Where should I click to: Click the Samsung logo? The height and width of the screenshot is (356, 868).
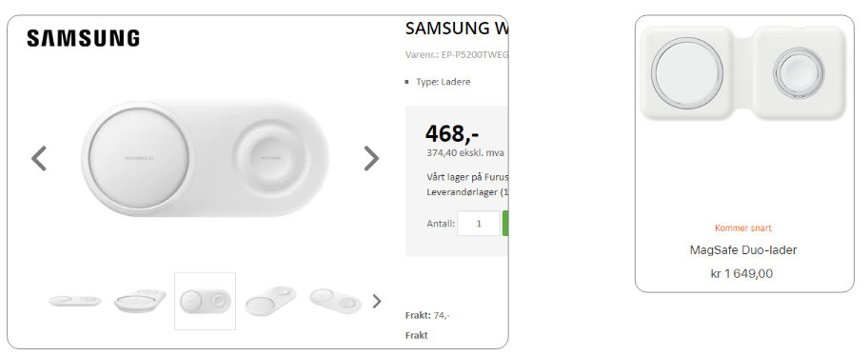[x=83, y=38]
